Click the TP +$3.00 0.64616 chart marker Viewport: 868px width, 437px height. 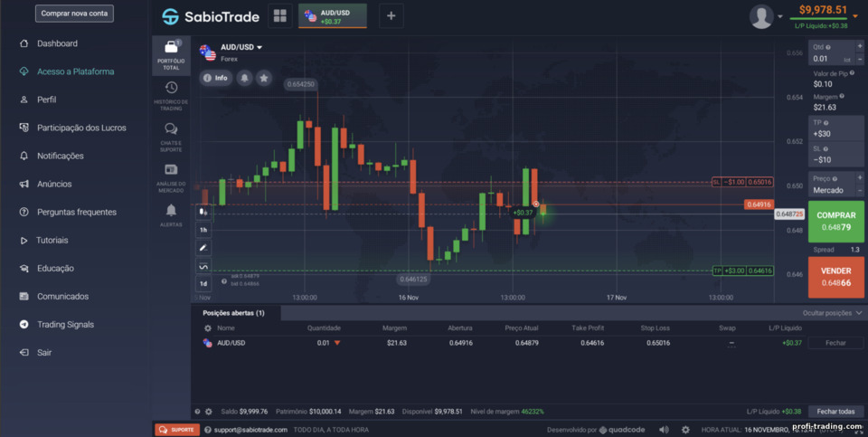[x=742, y=271]
